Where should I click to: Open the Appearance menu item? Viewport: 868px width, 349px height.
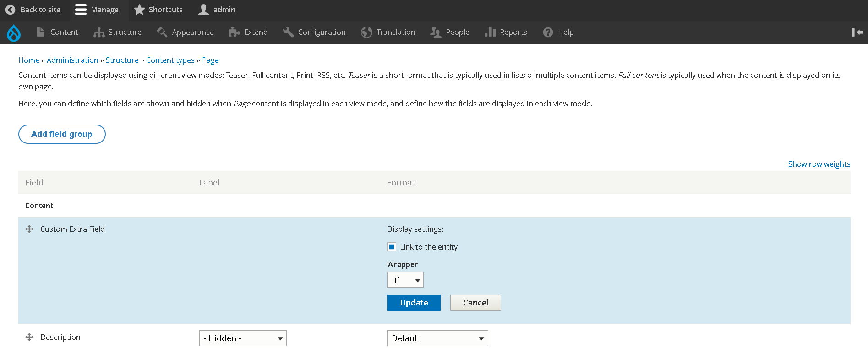185,32
